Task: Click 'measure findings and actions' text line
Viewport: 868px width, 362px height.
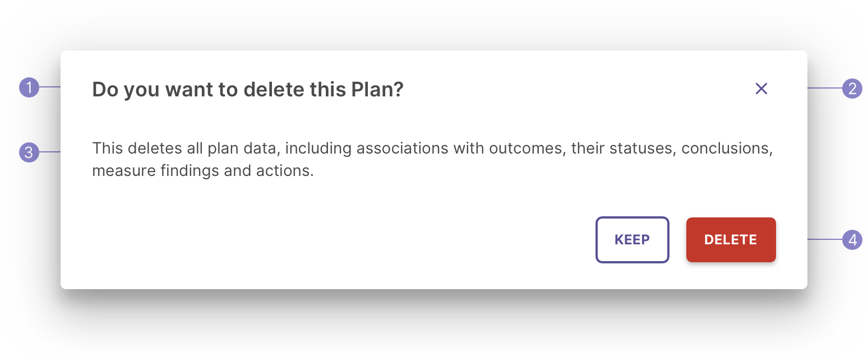Action: (x=202, y=170)
